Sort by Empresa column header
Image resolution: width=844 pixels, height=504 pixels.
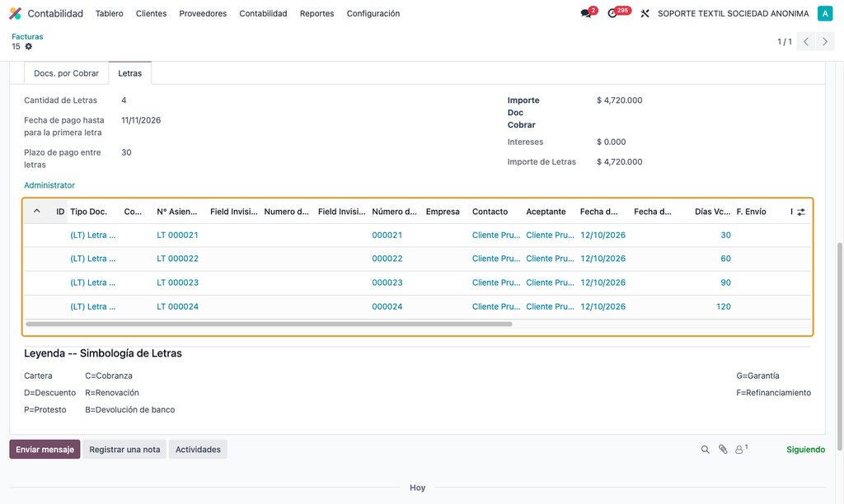coord(443,212)
